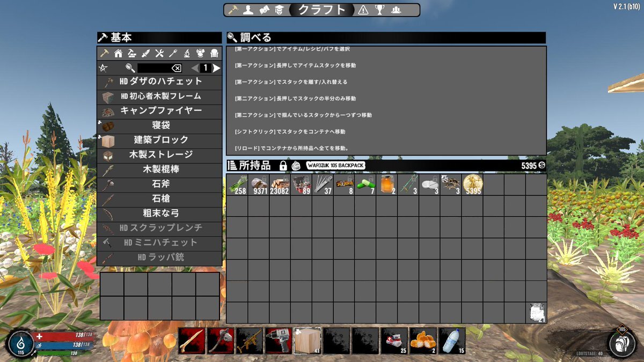Screen dimensions: 644x362
Task: Select the rifle in the toolbelt
Action: click(x=250, y=341)
